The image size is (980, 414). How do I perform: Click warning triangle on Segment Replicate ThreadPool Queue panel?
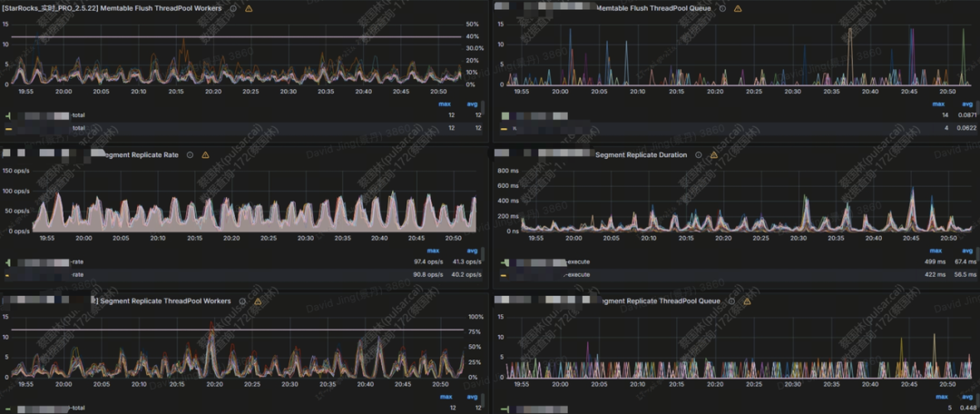click(x=748, y=301)
